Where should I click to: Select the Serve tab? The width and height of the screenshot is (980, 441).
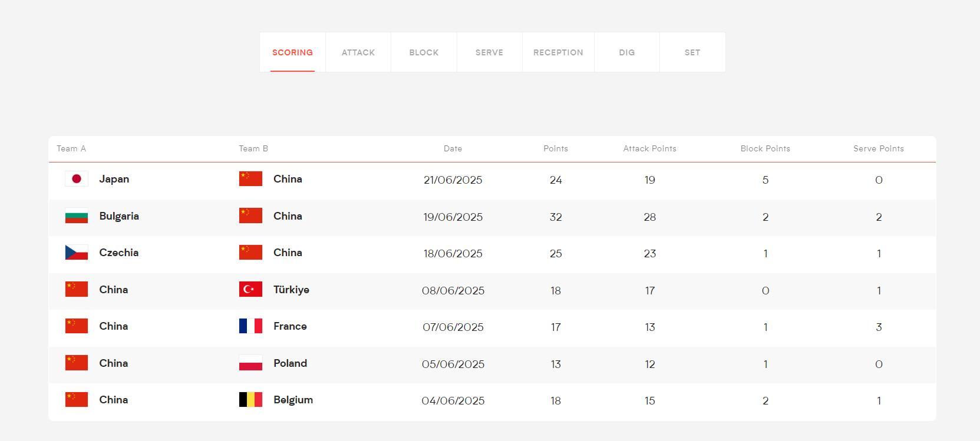[489, 52]
